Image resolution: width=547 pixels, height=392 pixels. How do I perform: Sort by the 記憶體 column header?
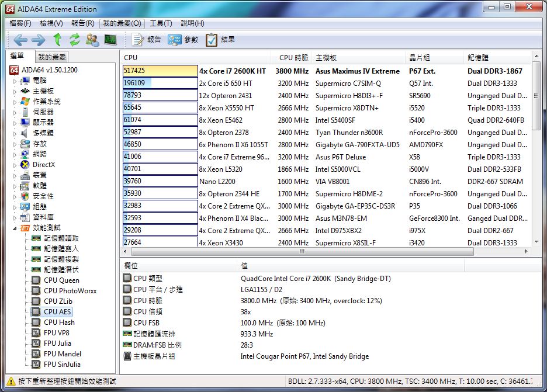(x=498, y=58)
